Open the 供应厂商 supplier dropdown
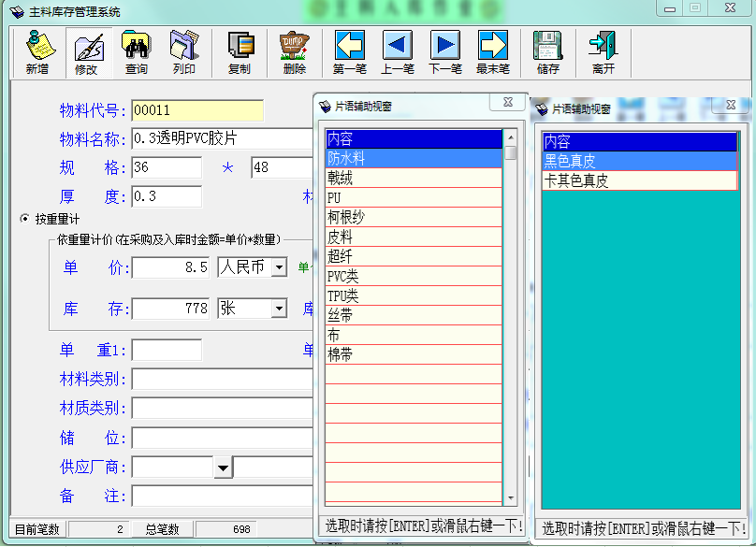Image resolution: width=756 pixels, height=547 pixels. click(223, 467)
